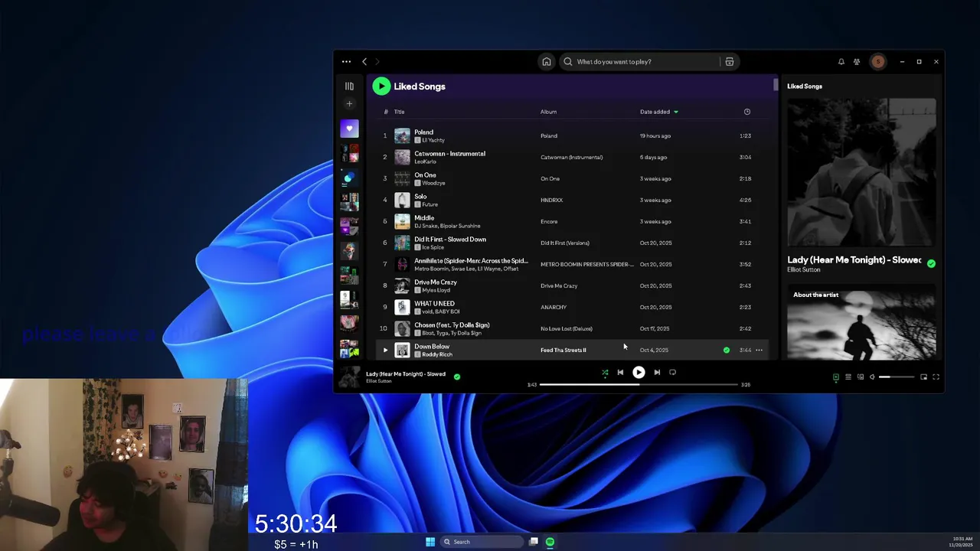Go forward with the right arrow
The height and width of the screenshot is (551, 980).
point(377,61)
